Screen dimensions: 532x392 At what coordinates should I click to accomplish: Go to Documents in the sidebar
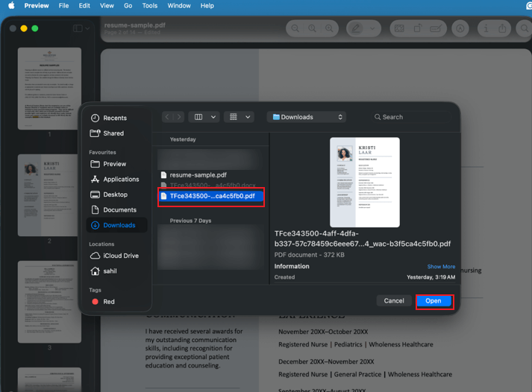pyautogui.click(x=116, y=209)
